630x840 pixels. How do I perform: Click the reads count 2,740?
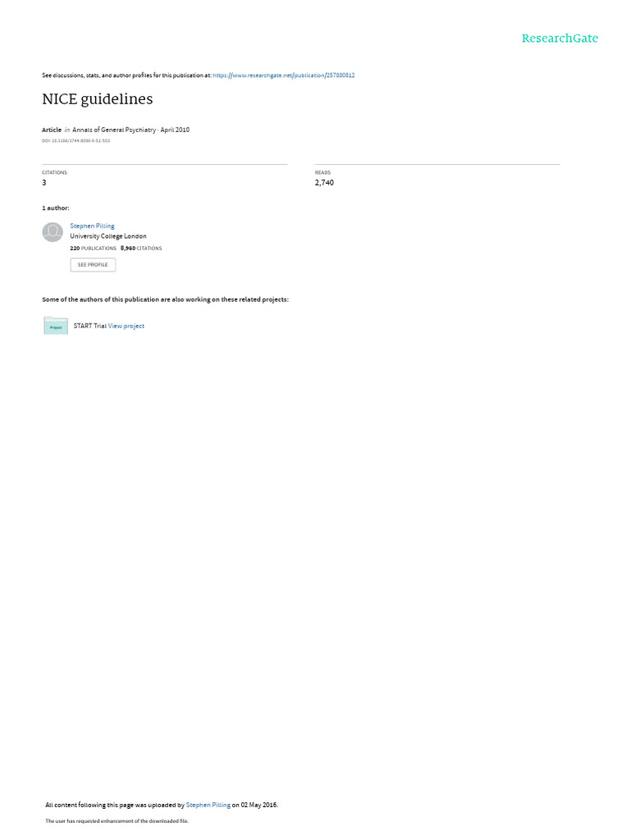coord(324,183)
